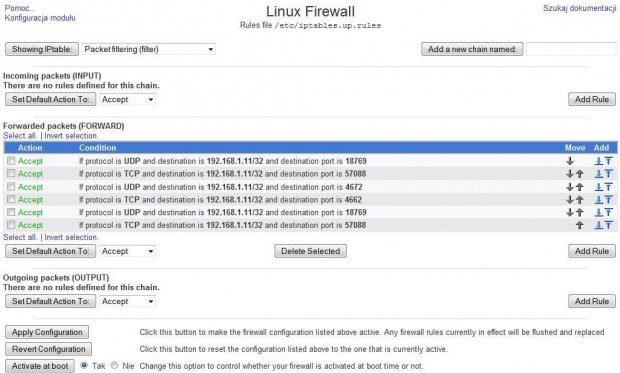Screen dimensions: 620x373
Task: Add a rule below the first UDP 18769 rule
Action: (599, 161)
